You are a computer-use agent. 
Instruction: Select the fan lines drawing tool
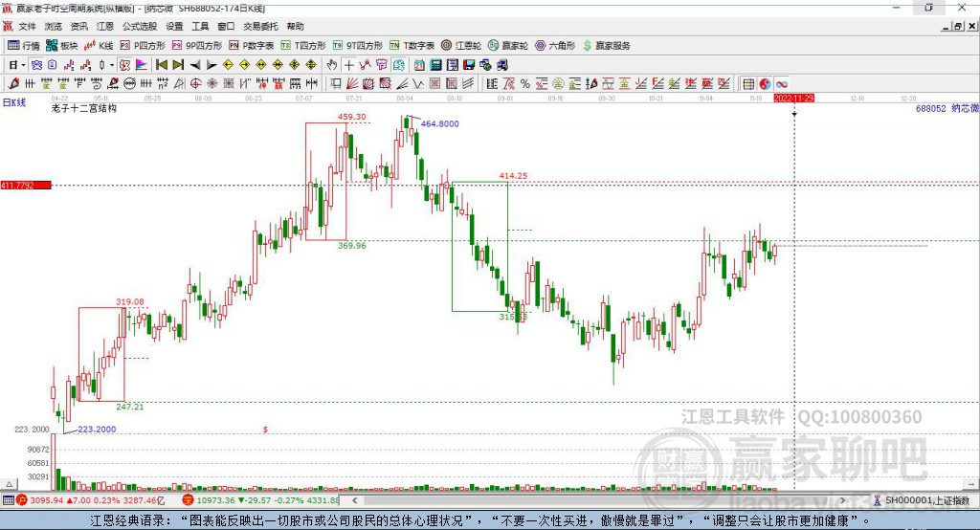pos(353,84)
